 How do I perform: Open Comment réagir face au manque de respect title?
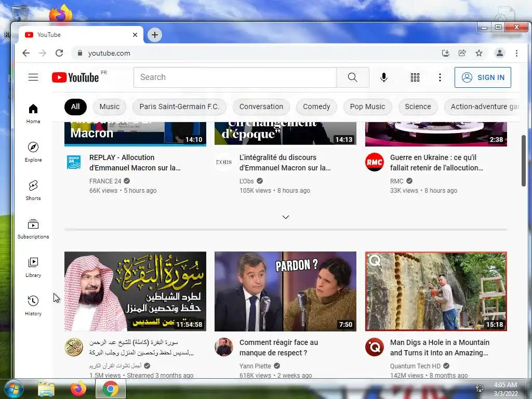click(x=278, y=348)
